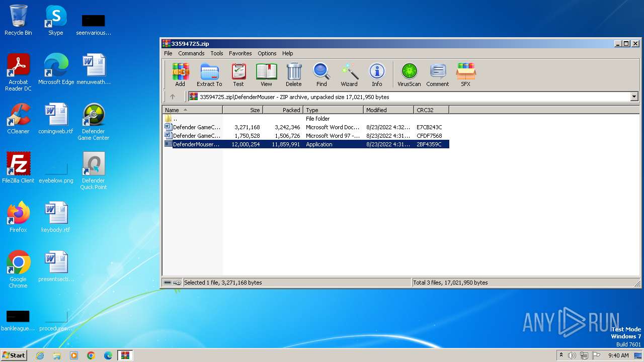Click the Add toolbar icon in WinRAR

[x=180, y=74]
